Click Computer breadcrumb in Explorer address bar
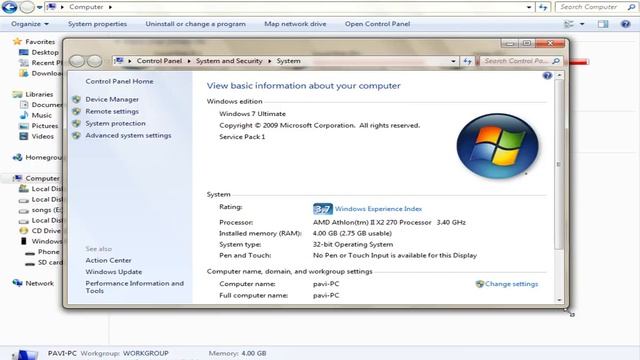This screenshot has height=360, width=640. [86, 7]
